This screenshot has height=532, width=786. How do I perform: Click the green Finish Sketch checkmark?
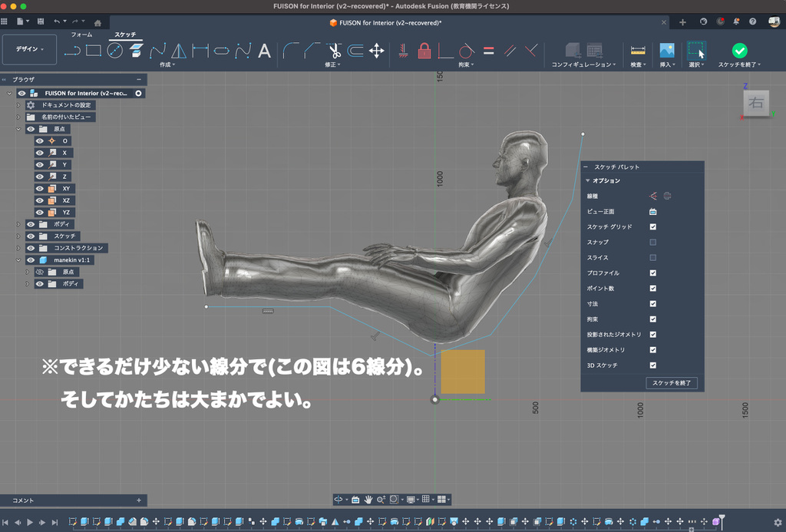(739, 51)
